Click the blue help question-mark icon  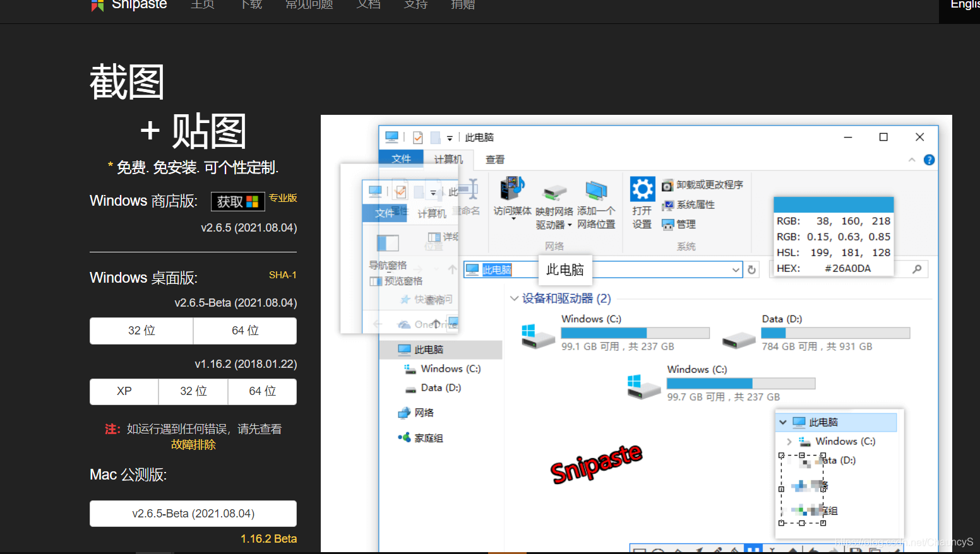(929, 160)
